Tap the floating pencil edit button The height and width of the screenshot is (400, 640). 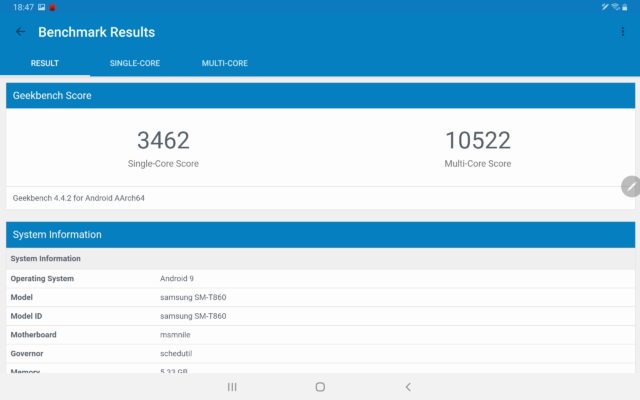click(631, 187)
